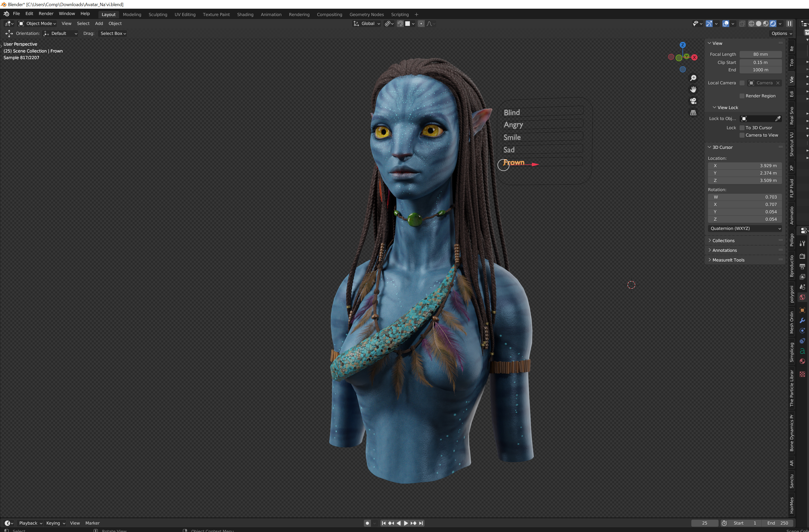This screenshot has width=809, height=532.
Task: Click the red X axis on navigation gizmo
Action: coord(694,57)
